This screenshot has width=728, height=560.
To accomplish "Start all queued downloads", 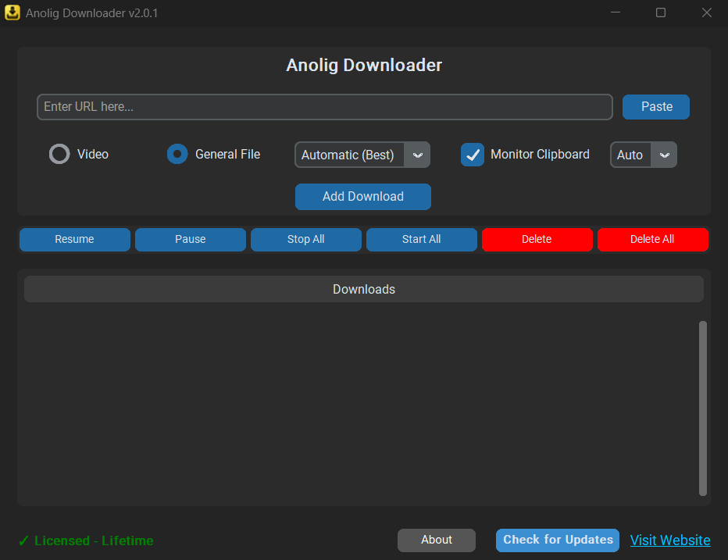I will 421,239.
